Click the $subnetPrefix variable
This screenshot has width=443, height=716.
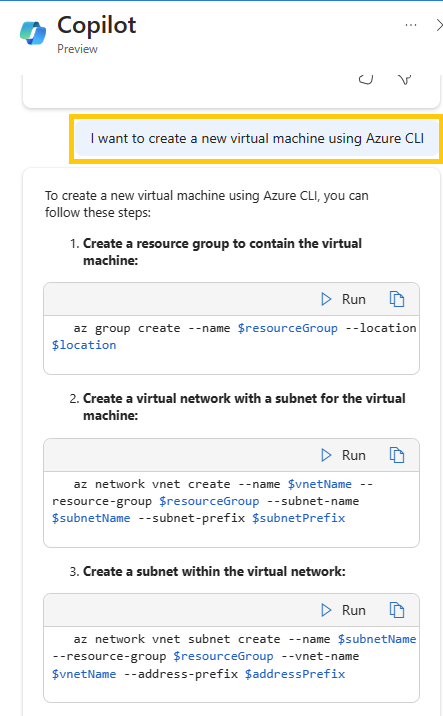[x=299, y=518]
